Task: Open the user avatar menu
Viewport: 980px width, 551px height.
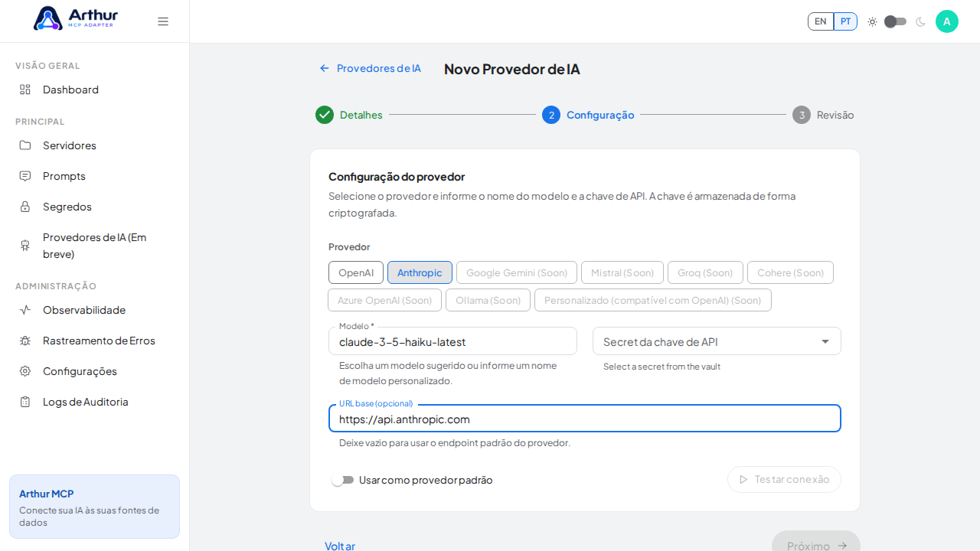Action: tap(947, 21)
